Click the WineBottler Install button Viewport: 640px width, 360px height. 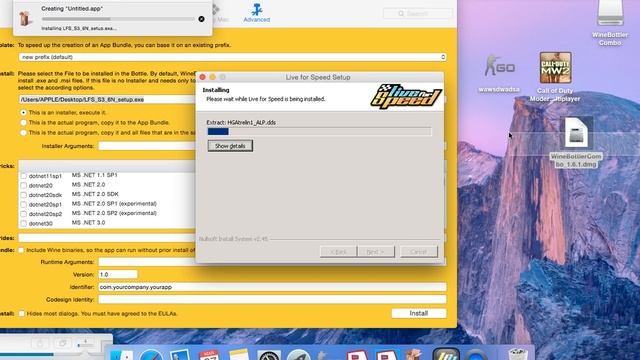coord(419,313)
